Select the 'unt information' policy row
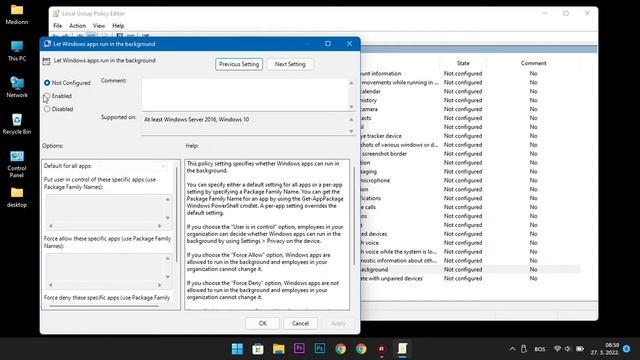Viewport: 640px width, 360px height. (x=469, y=73)
